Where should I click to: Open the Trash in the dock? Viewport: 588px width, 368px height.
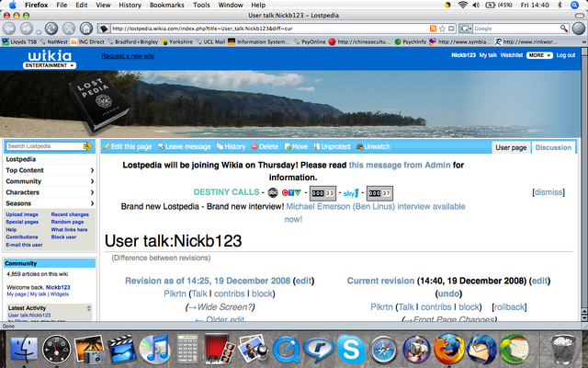point(563,350)
